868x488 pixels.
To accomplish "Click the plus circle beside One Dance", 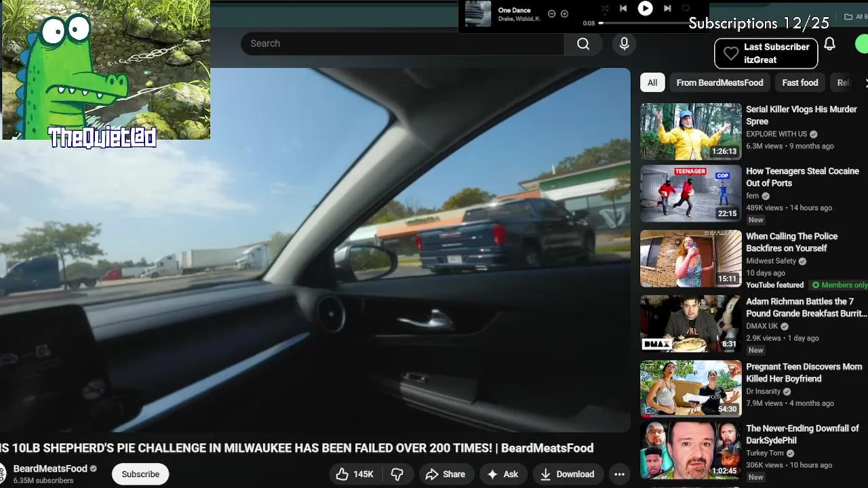I will (x=564, y=14).
